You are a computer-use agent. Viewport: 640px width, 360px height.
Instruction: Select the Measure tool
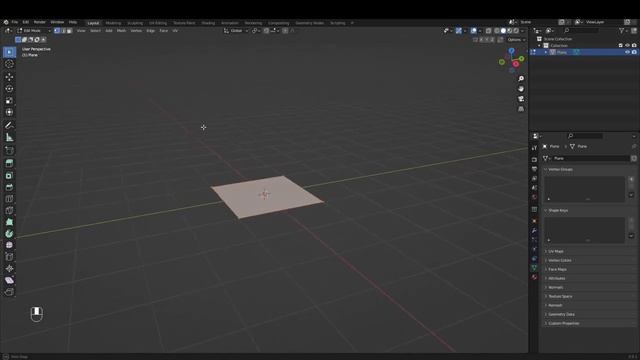(x=9, y=137)
